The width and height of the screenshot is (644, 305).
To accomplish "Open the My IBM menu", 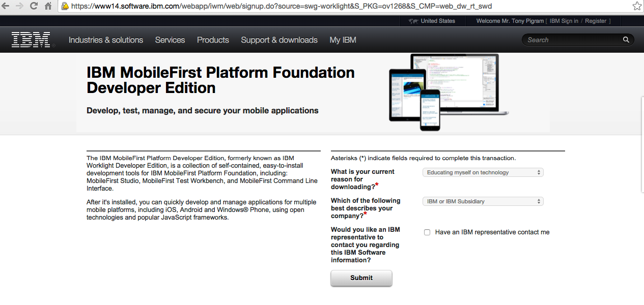I will [x=343, y=40].
